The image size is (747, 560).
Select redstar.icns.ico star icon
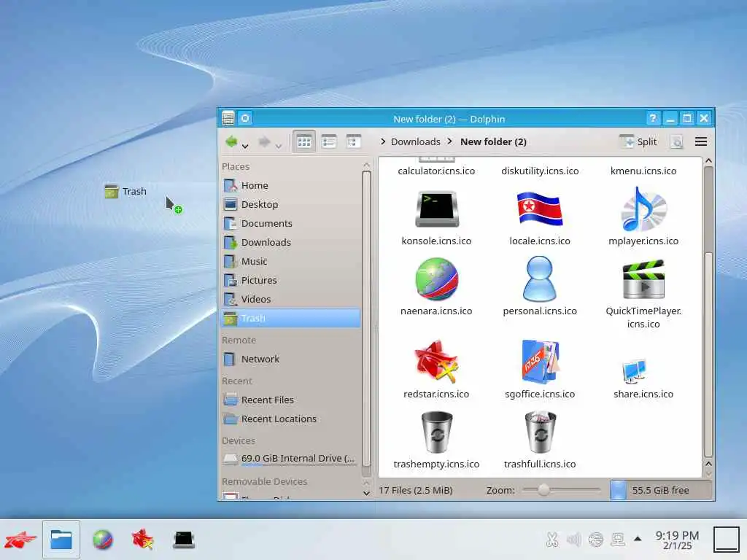436,362
